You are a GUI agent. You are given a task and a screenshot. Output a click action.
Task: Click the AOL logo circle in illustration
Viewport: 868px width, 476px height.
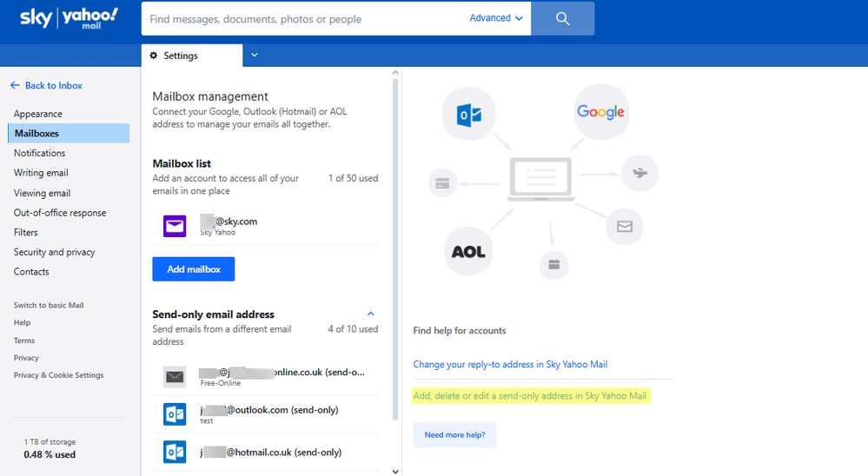tap(468, 252)
